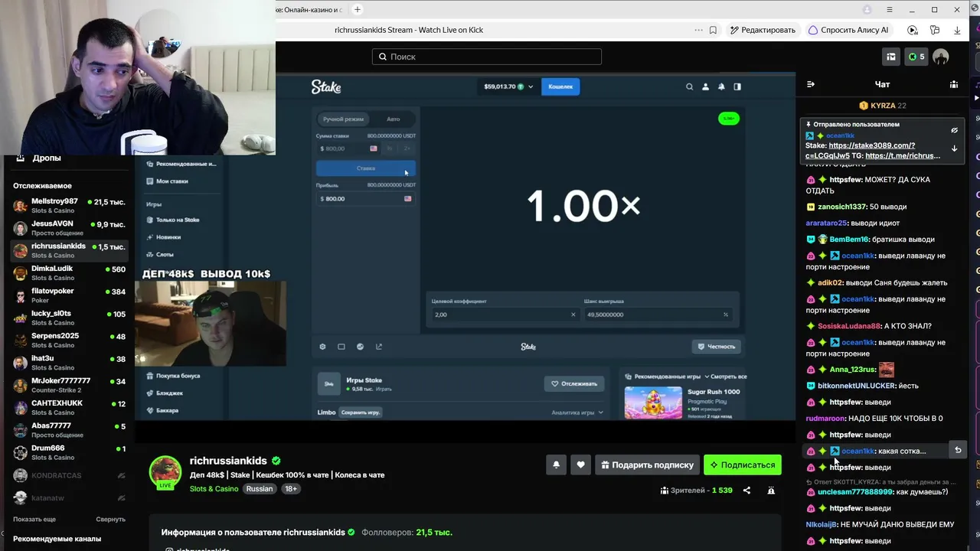Open the browser hamburger menu
980x551 pixels.
click(x=889, y=9)
